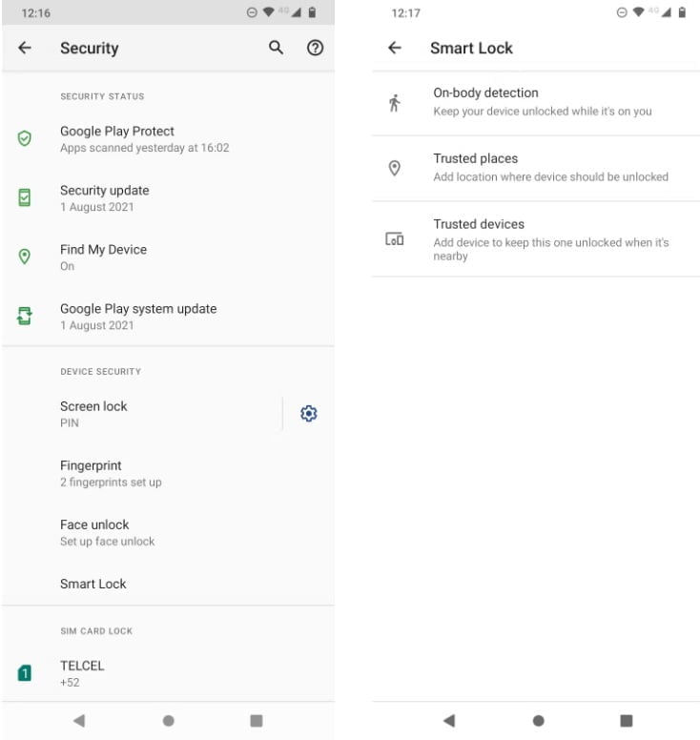Tap the TELCEL SIM card icon
Screen dimensions: 700x740
pos(25,673)
